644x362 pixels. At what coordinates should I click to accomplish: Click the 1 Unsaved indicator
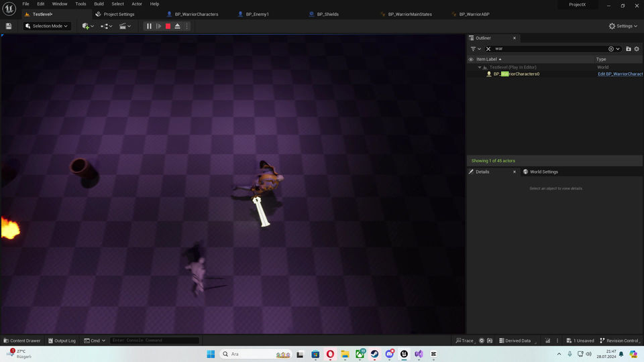click(x=580, y=341)
